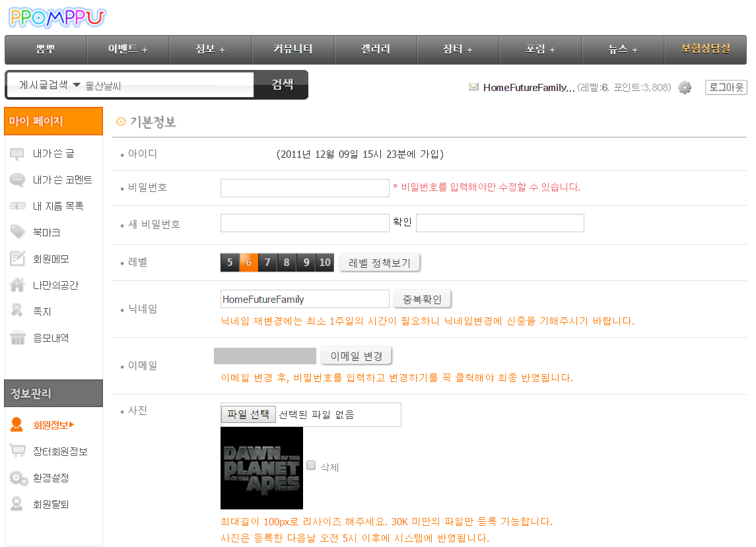Expand the 이벤트 + navigation menu

[127, 49]
